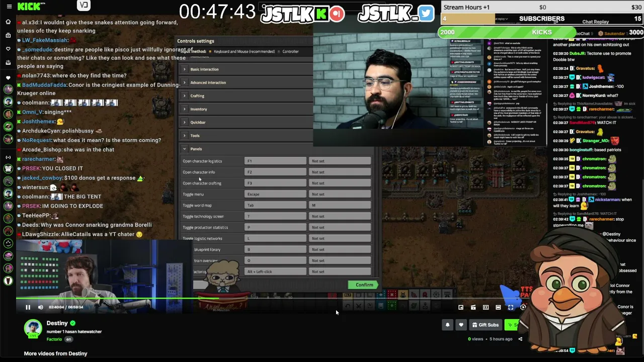Click the 02:40:04 playback time display
Viewport: 644px width, 362px height.
pyautogui.click(x=56, y=307)
